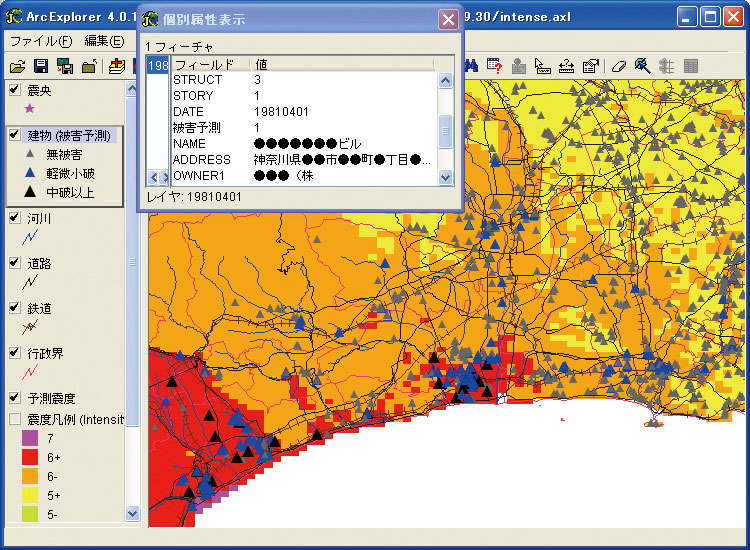Select the 建物 (被害予測) layer name

(x=69, y=135)
